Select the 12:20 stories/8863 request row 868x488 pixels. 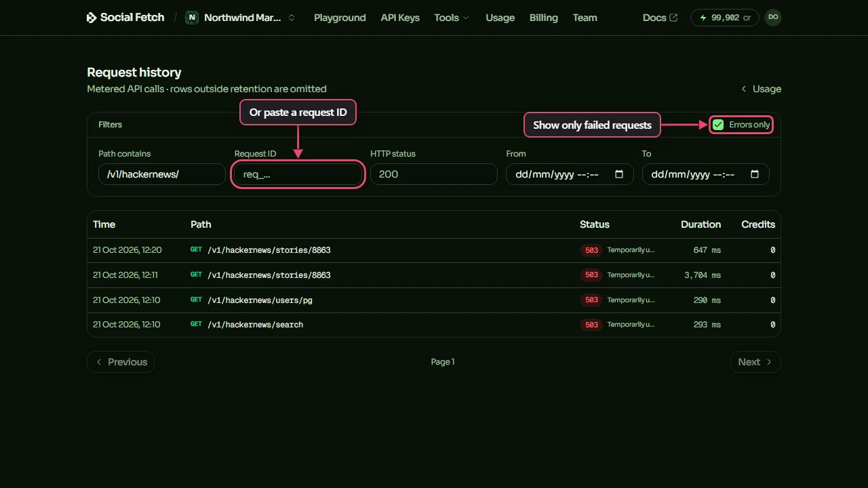point(434,250)
